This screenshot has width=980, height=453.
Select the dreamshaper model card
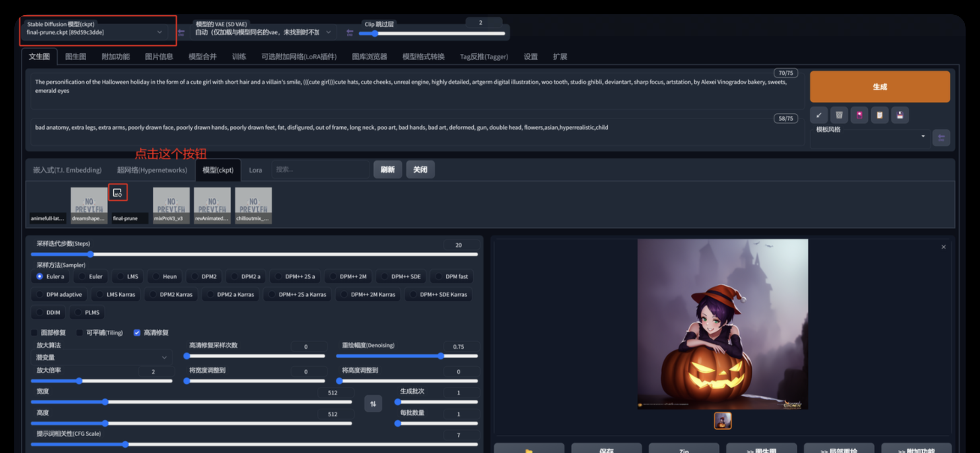(89, 206)
